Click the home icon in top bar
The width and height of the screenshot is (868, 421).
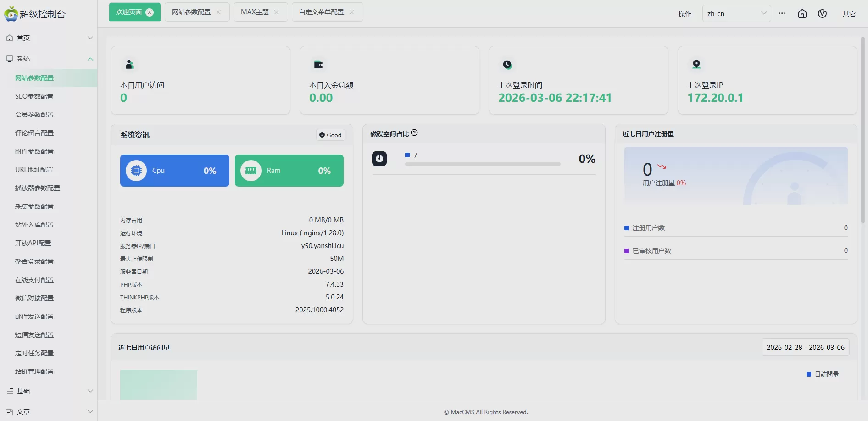[x=802, y=14]
